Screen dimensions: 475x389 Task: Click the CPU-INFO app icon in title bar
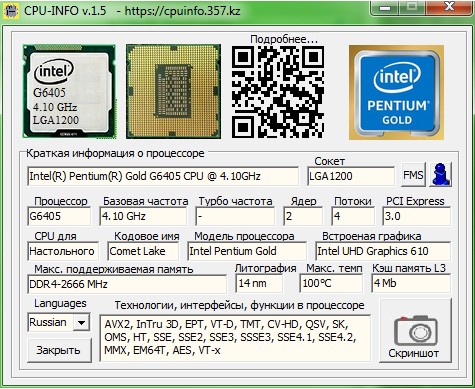click(11, 11)
